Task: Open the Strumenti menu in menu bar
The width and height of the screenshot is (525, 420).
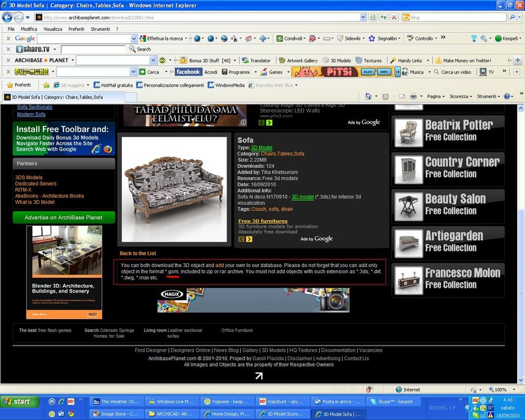Action: point(100,29)
